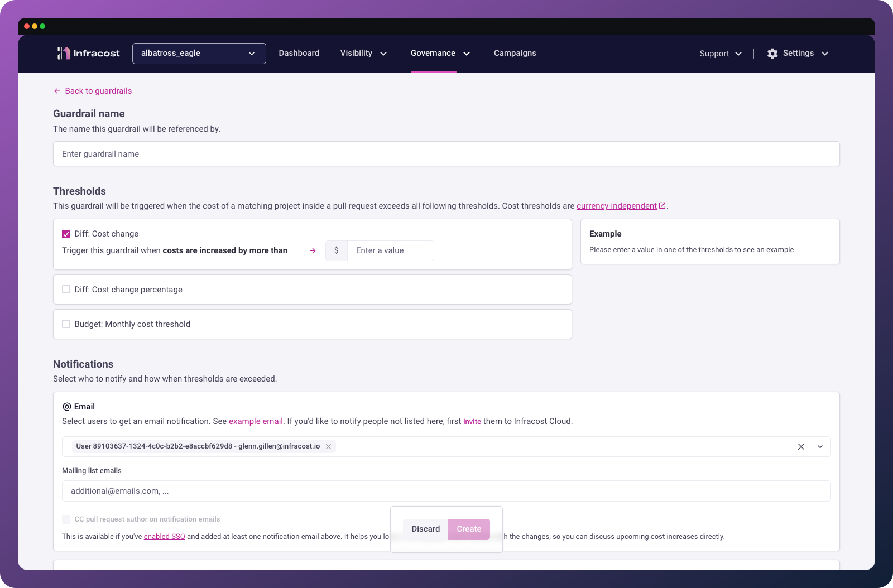Click the back arrow beside Back to guardrails
The image size is (893, 588).
click(x=56, y=90)
